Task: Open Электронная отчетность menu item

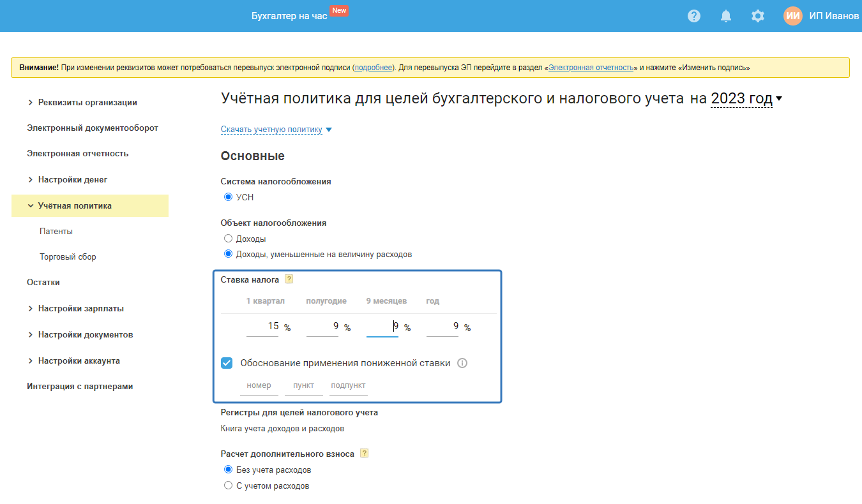Action: [x=77, y=153]
